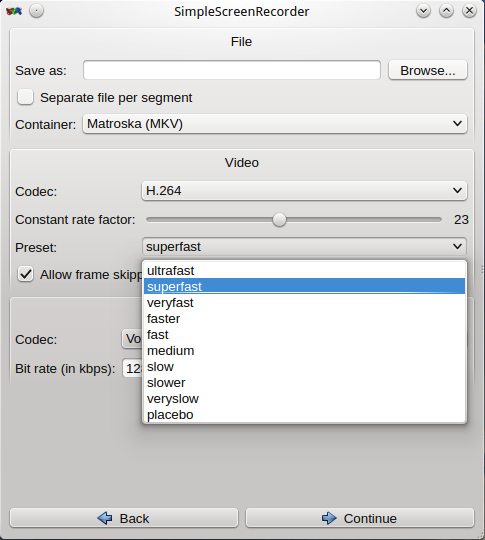Click the Save as file path field
The image size is (485, 540).
tap(232, 70)
